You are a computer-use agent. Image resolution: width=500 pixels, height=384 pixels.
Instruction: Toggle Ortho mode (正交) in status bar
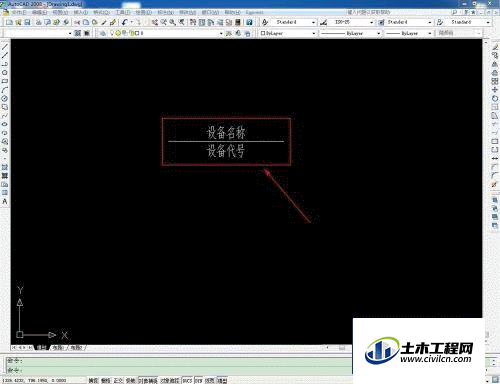click(x=118, y=380)
